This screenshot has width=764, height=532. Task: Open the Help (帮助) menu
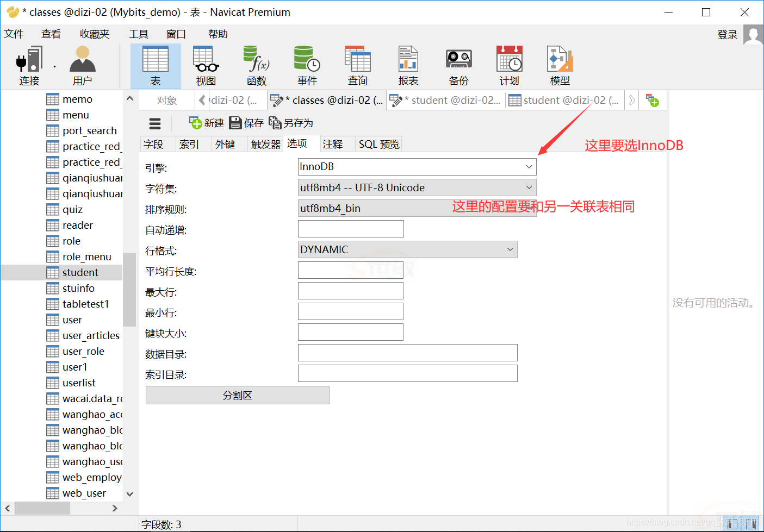218,34
